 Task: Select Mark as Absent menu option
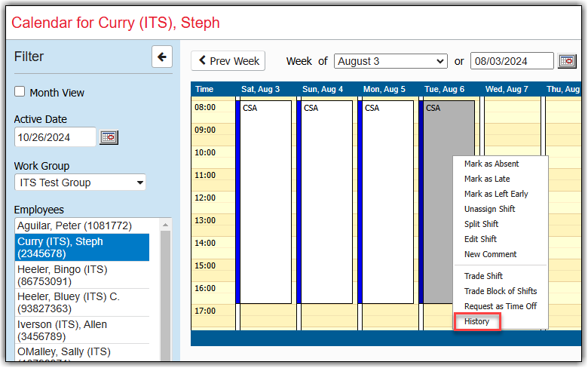(492, 164)
